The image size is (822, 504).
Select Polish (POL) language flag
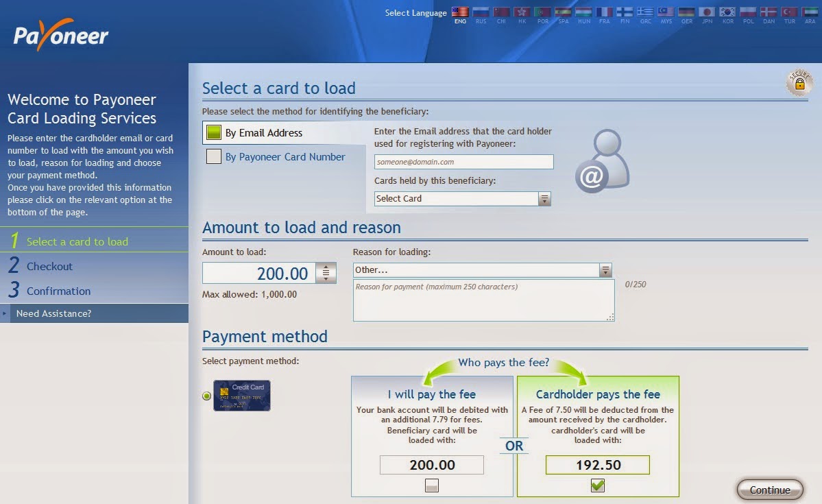748,12
